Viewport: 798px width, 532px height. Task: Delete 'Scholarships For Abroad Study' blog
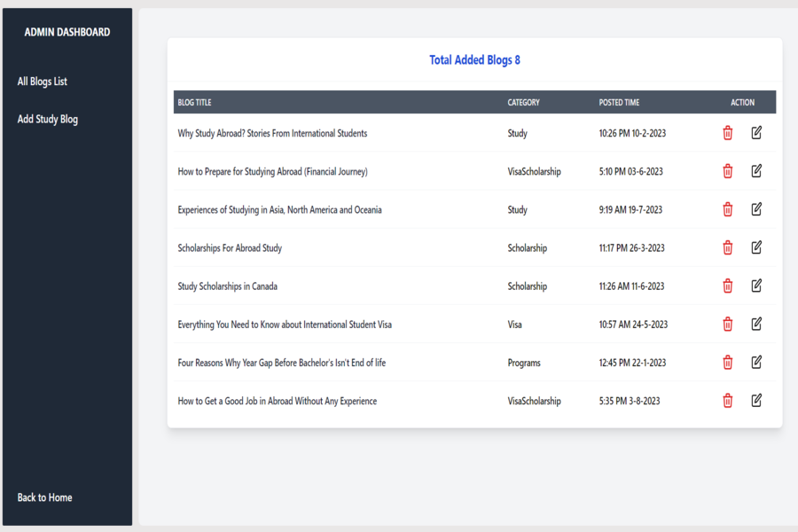[x=728, y=247]
